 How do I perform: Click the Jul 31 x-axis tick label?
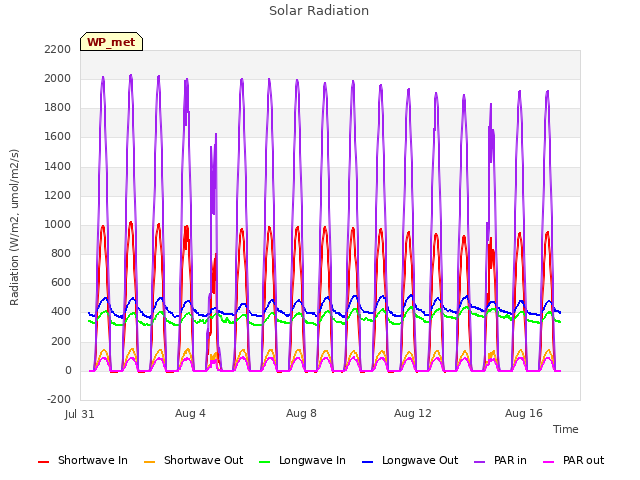(80, 414)
